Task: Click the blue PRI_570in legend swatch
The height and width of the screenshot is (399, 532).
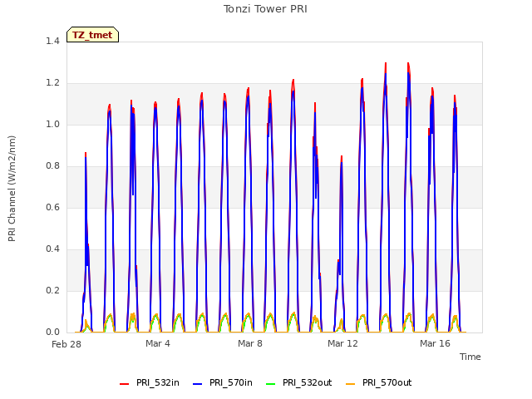Action: 198,383
